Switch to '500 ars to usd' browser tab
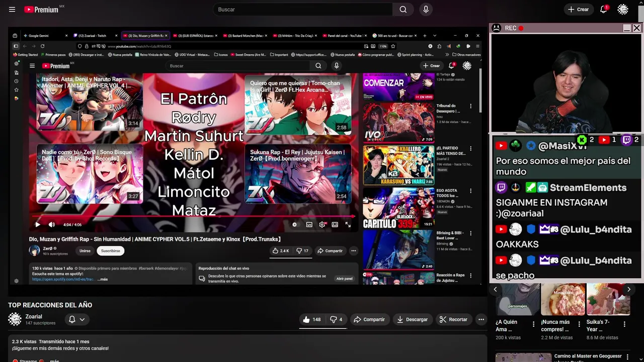Screen dimensions: 644x362 point(395,36)
